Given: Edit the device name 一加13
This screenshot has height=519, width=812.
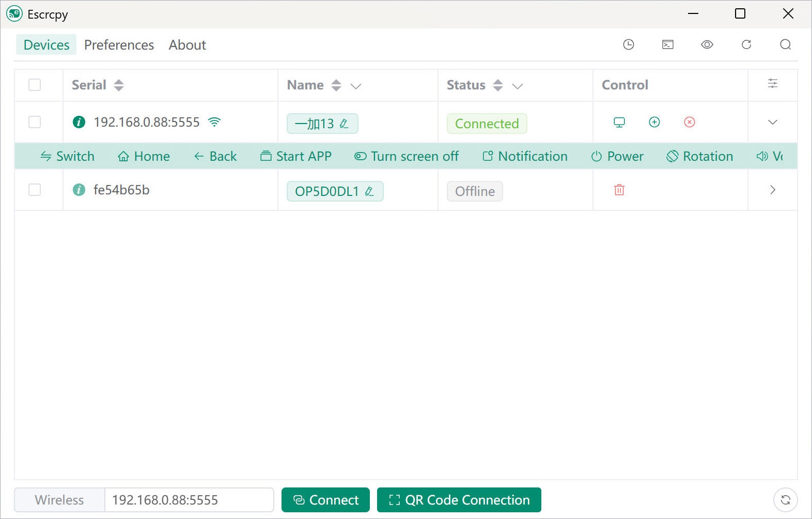Looking at the screenshot, I should (344, 124).
